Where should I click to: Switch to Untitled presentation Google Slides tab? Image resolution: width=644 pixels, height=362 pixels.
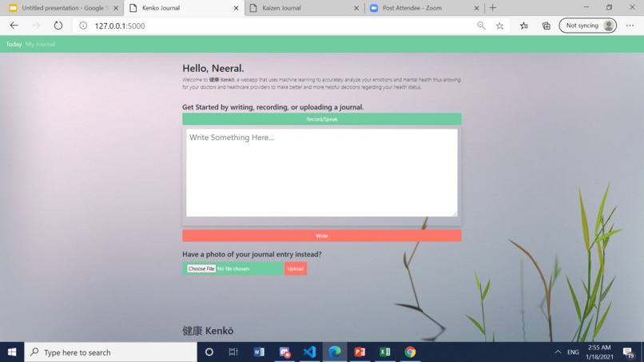click(x=60, y=8)
